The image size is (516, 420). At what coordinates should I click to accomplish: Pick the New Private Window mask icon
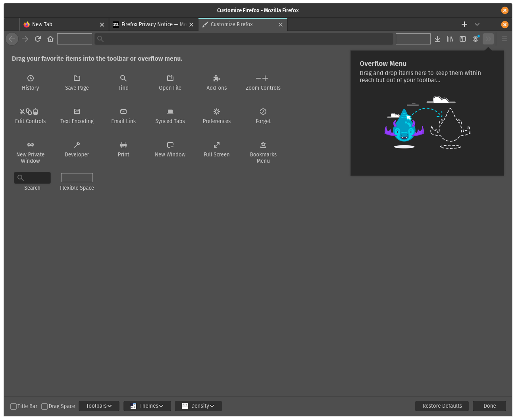[31, 145]
